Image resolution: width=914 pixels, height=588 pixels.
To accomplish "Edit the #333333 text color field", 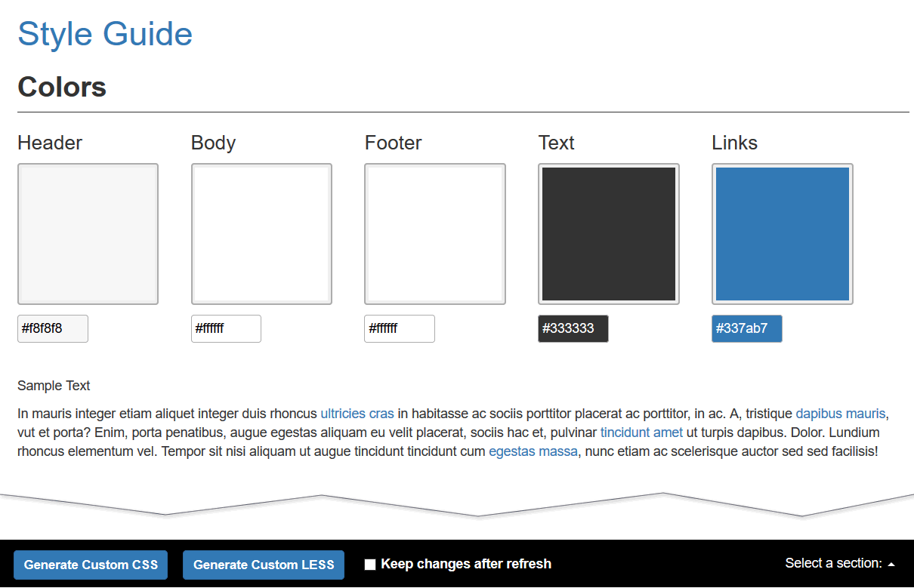I will pyautogui.click(x=573, y=328).
